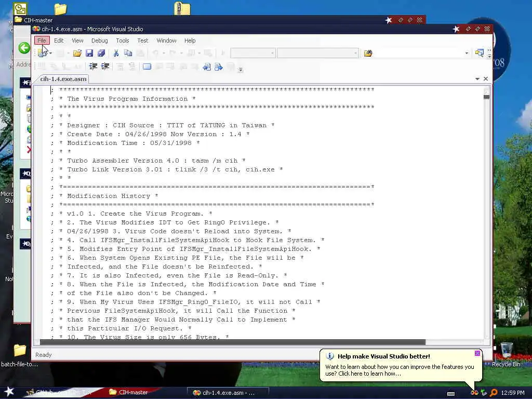Click the 'The Virus Program Information' line

tap(127, 99)
